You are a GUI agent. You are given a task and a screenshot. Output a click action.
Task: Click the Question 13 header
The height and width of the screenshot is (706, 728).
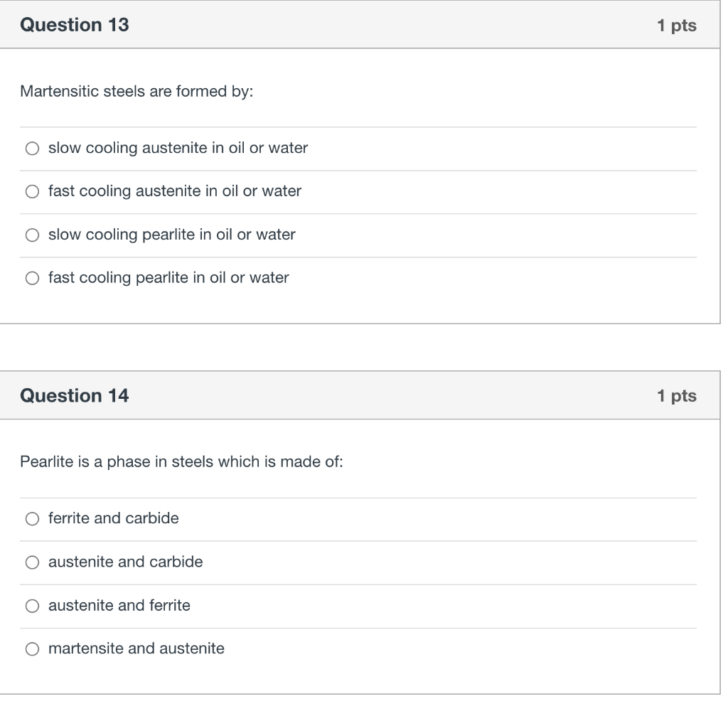[x=74, y=24]
